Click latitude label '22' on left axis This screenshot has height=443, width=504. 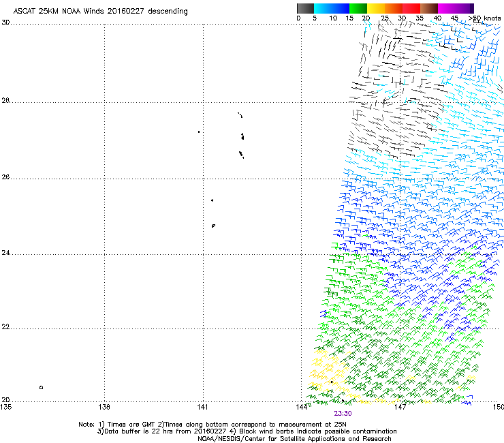coord(5,327)
